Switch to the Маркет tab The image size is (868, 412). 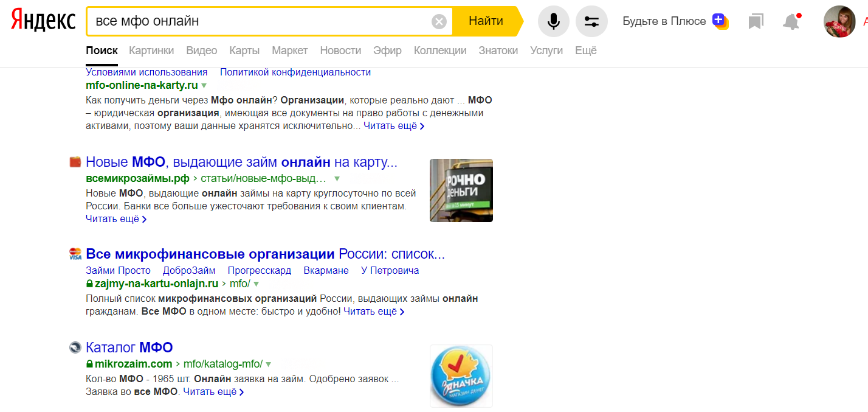pyautogui.click(x=290, y=51)
